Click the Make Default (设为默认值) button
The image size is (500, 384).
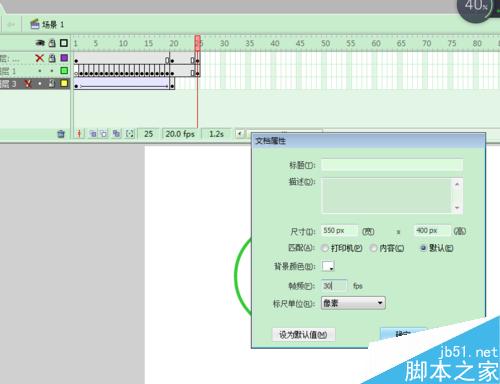(304, 334)
